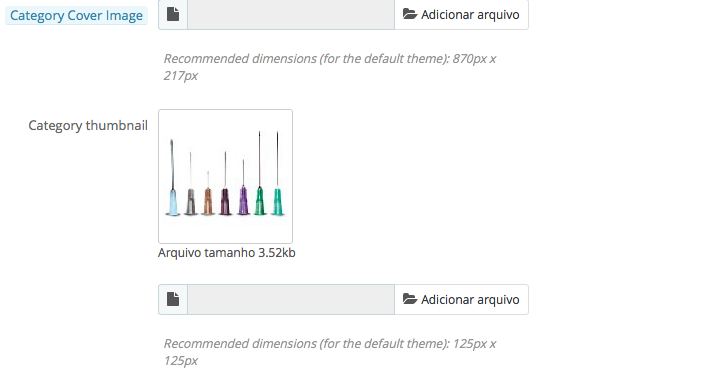Click cover image file path input
The image size is (707, 384).
coord(291,14)
